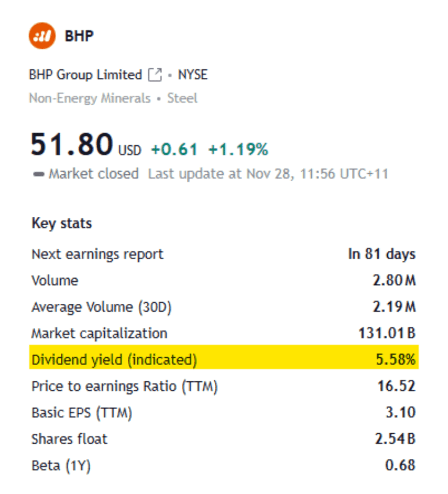Click the NYSE exchange label
Image resolution: width=448 pixels, height=494 pixels.
click(x=193, y=75)
